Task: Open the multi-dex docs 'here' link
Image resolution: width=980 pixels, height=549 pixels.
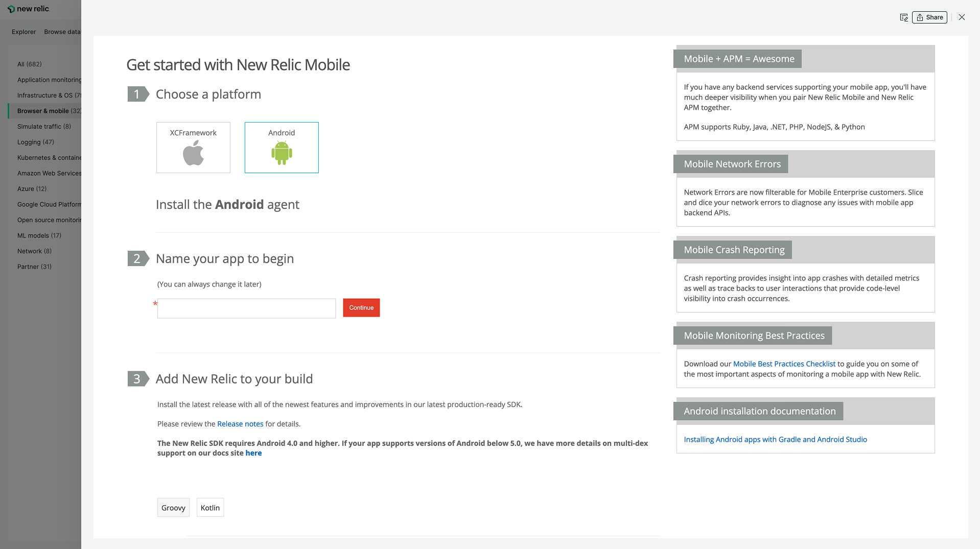Action: click(x=253, y=453)
